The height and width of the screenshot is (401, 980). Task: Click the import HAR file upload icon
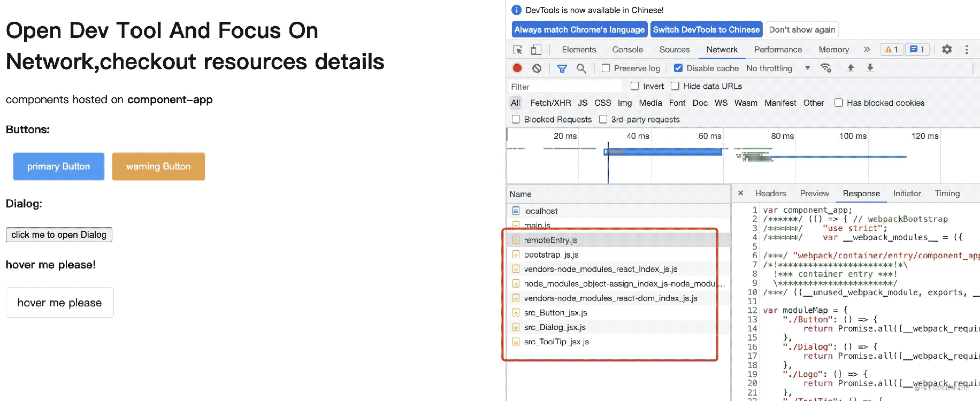[851, 68]
